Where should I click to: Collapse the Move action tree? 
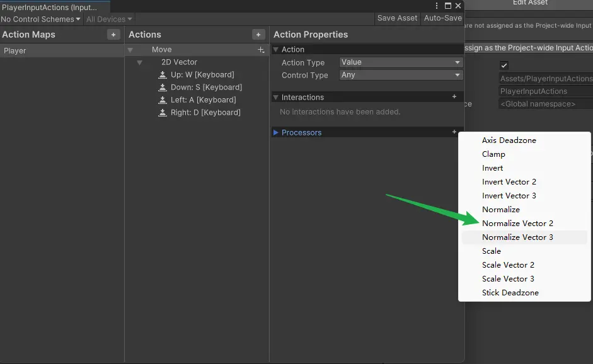pyautogui.click(x=130, y=50)
